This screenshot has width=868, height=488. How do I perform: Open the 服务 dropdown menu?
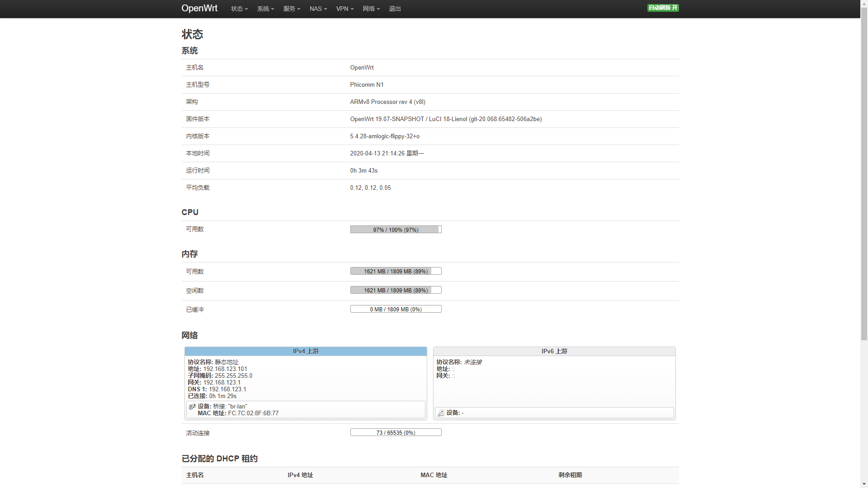click(292, 9)
